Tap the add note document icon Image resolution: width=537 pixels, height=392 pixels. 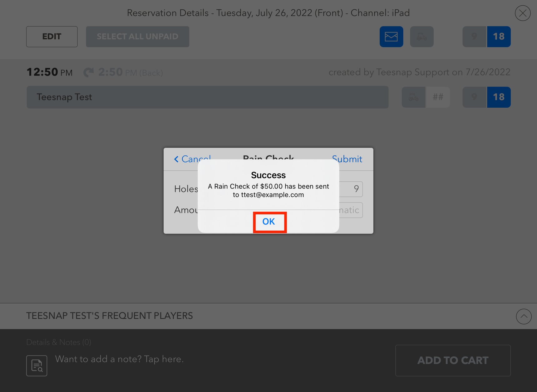tap(37, 365)
